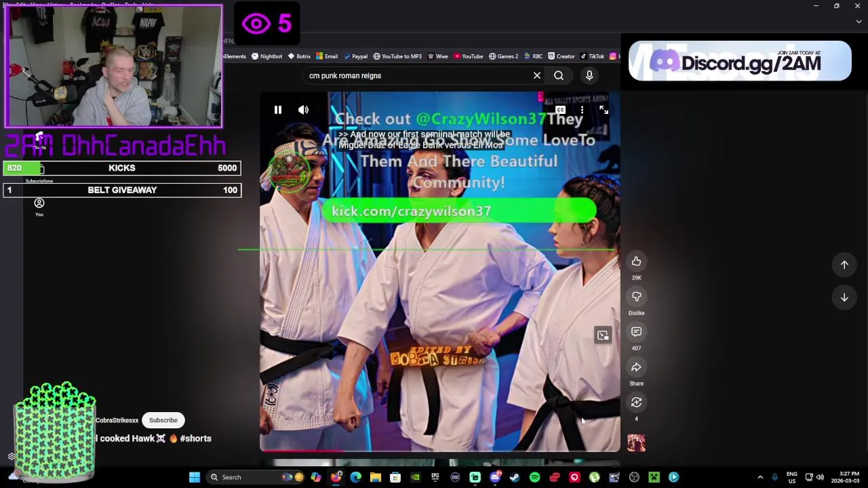Screen dimensions: 868x488
Task: Open the ENG US language switcher
Action: 791,477
